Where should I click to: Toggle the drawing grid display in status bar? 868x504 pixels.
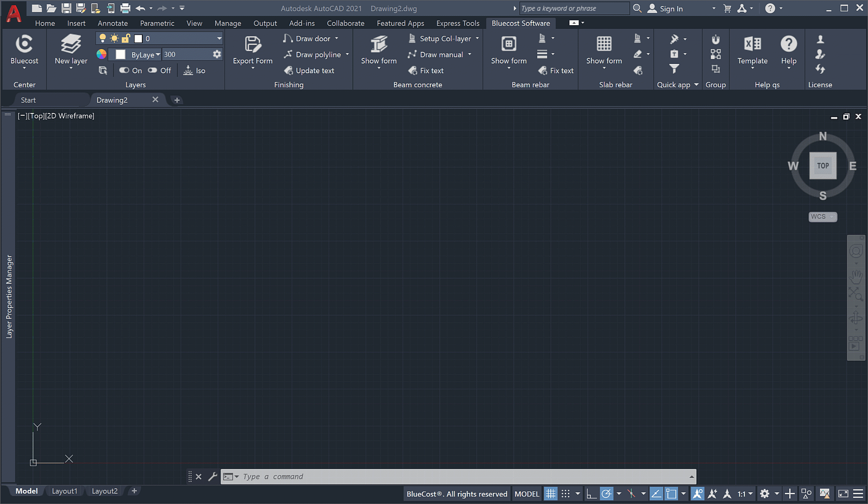pyautogui.click(x=551, y=494)
